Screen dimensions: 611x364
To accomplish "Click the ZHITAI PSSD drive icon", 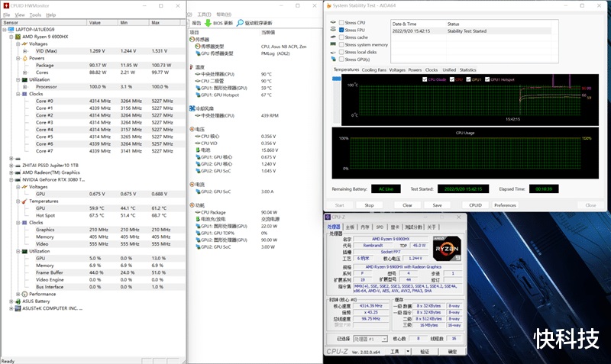I will tap(18, 165).
